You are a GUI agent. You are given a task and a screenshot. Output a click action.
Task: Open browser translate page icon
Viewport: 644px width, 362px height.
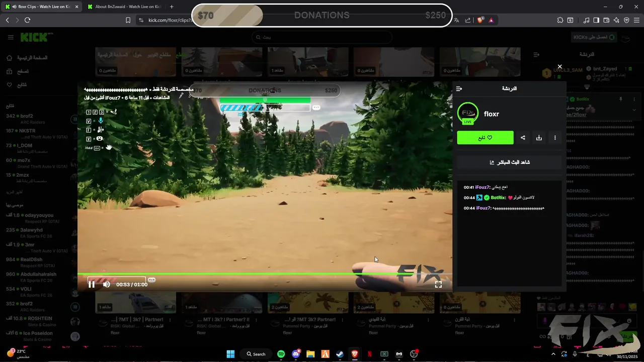click(x=457, y=20)
